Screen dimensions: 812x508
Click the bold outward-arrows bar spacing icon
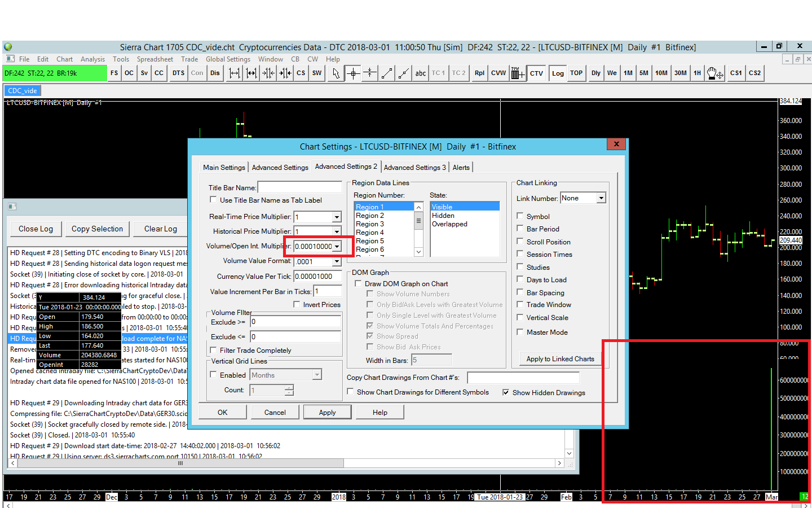click(x=251, y=73)
